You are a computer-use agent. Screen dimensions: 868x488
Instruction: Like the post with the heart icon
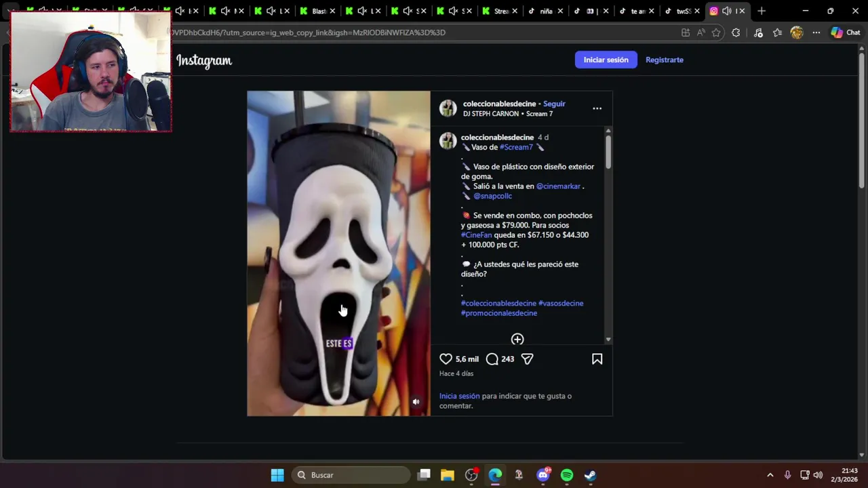click(x=446, y=359)
